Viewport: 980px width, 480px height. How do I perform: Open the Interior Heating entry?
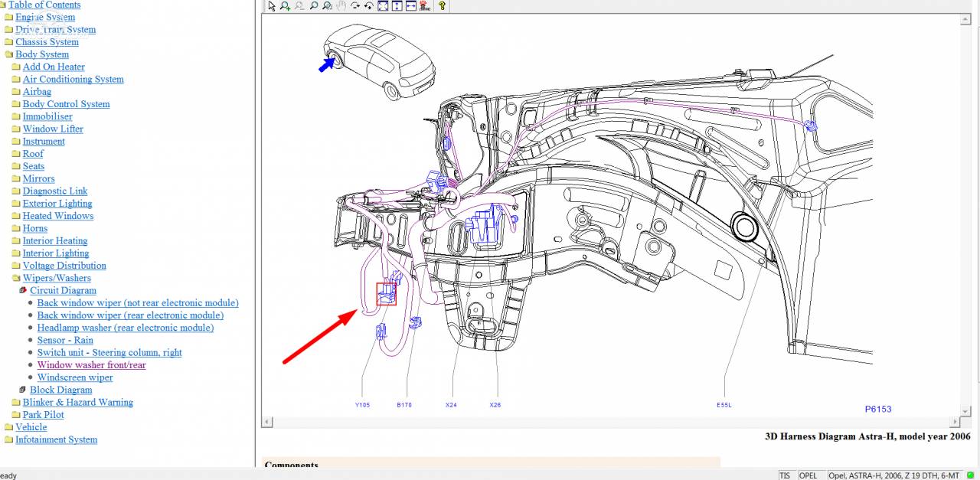pos(55,241)
